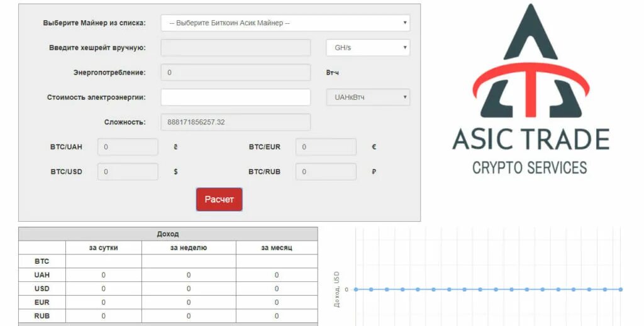This screenshot has width=644, height=326.
Task: Click the BTC/UAH rate field
Action: 128,147
